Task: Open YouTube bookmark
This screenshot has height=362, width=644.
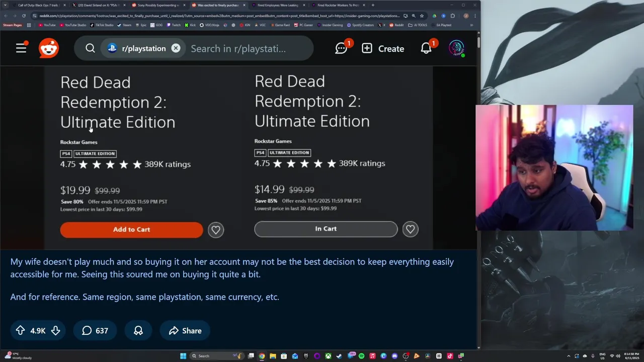Action: point(47,25)
